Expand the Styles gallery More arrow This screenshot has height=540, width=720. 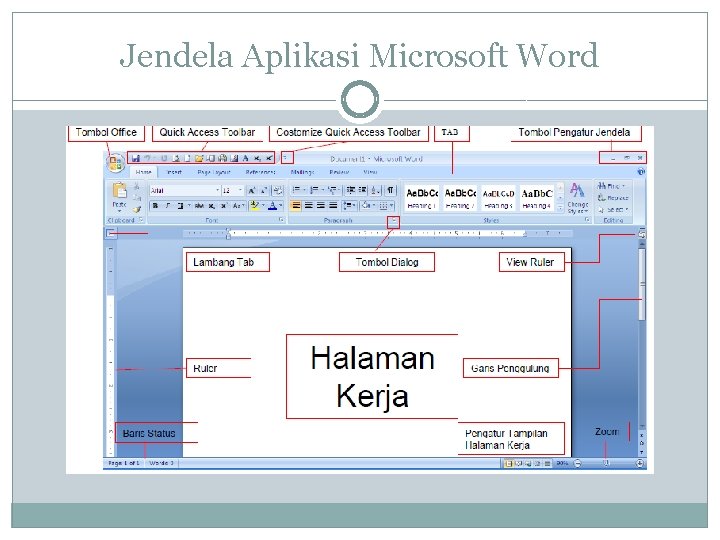pos(560,208)
